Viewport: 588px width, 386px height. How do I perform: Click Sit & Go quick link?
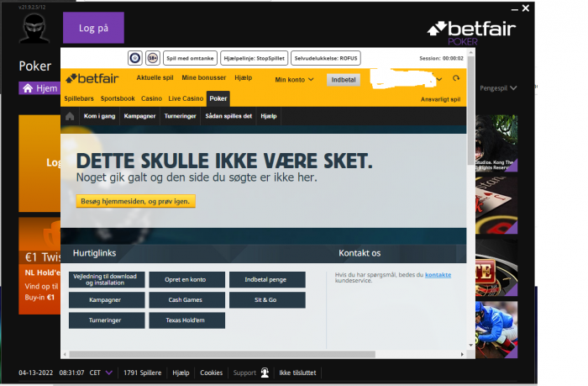[x=267, y=300]
